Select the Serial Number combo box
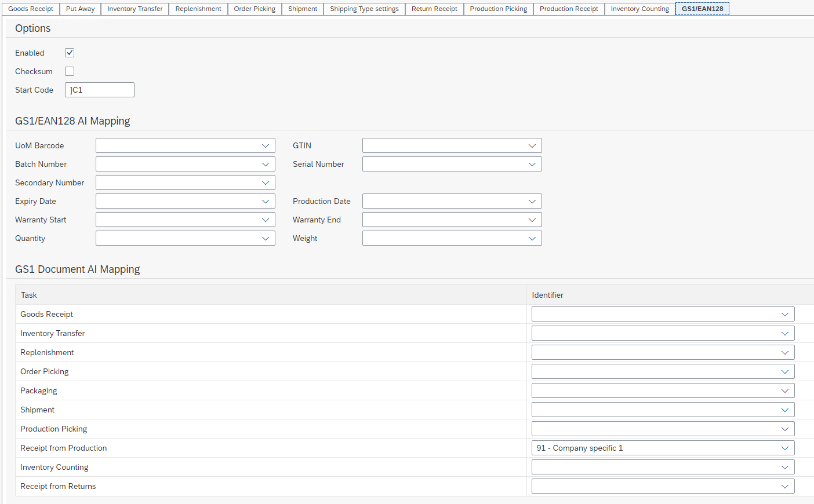This screenshot has width=814, height=504. pos(452,164)
